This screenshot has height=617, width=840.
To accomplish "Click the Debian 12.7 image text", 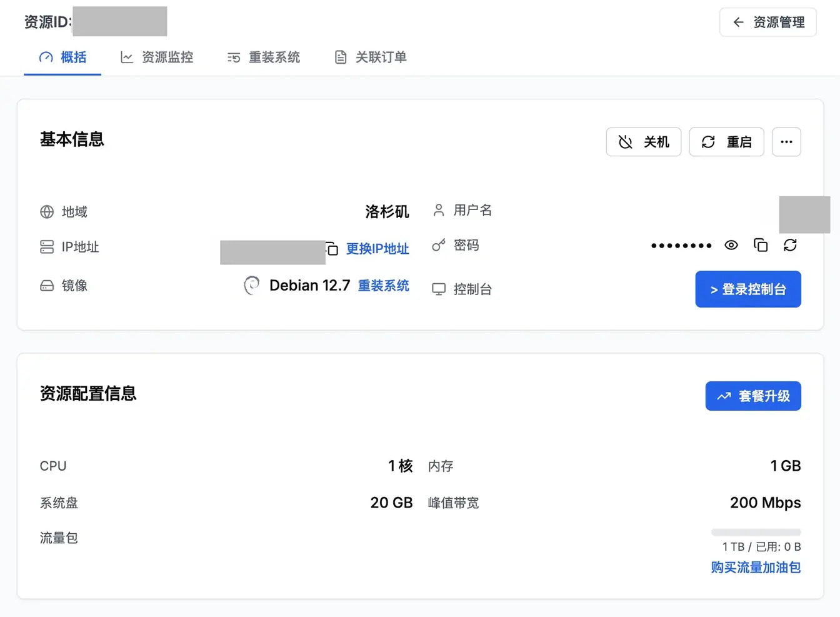I will coord(309,286).
